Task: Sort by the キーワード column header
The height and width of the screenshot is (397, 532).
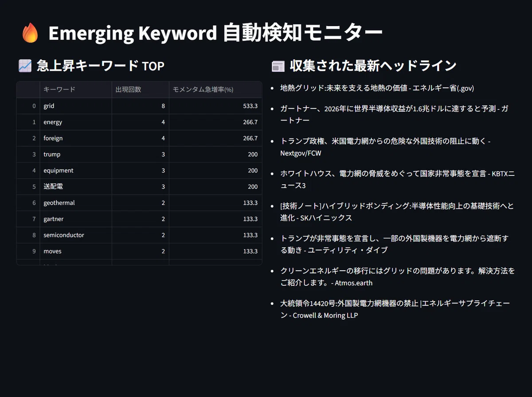Action: (x=76, y=90)
